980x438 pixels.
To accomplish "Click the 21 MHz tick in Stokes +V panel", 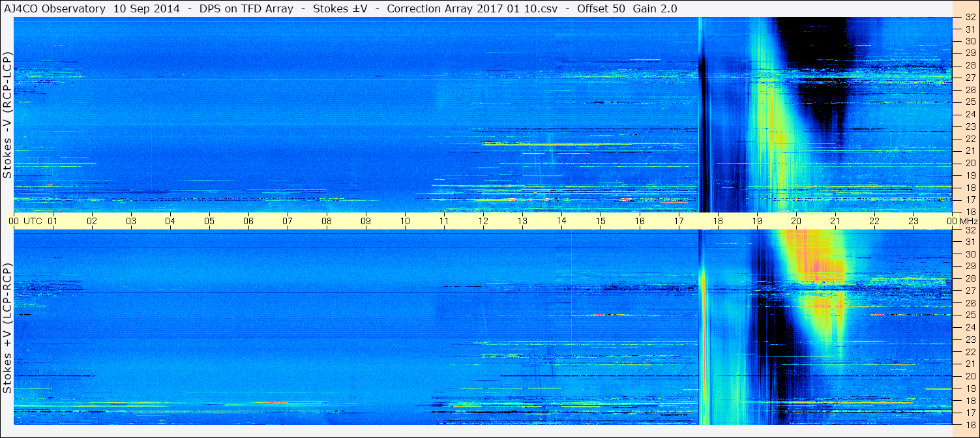I will [970, 364].
